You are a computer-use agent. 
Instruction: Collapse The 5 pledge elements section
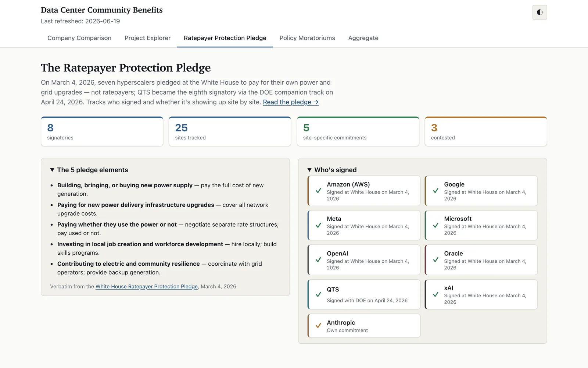coord(89,170)
